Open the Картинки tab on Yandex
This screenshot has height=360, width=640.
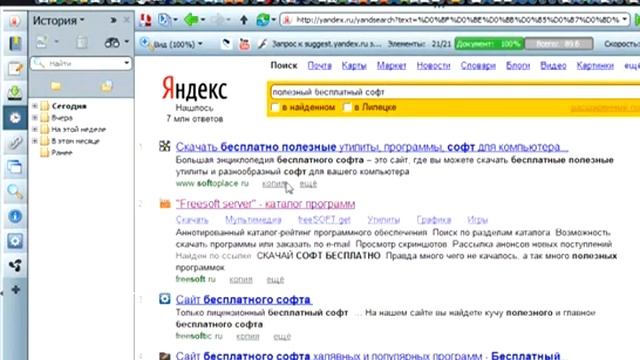[x=595, y=66]
